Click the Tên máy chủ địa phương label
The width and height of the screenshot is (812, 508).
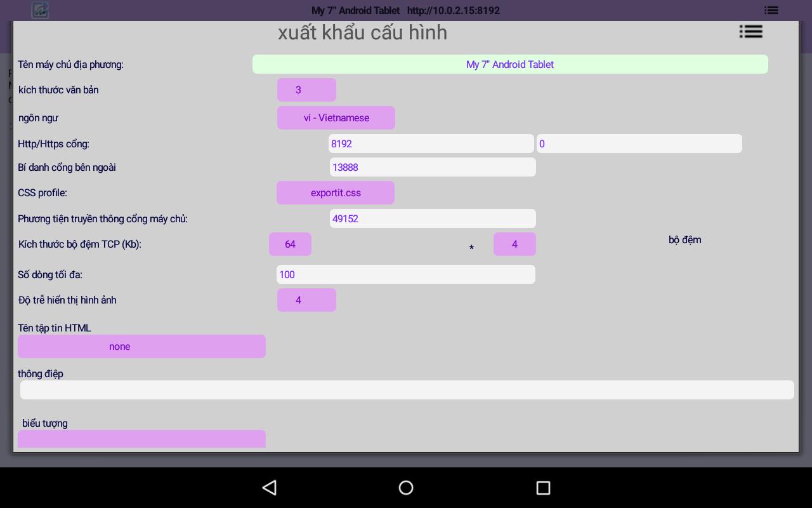click(x=70, y=64)
